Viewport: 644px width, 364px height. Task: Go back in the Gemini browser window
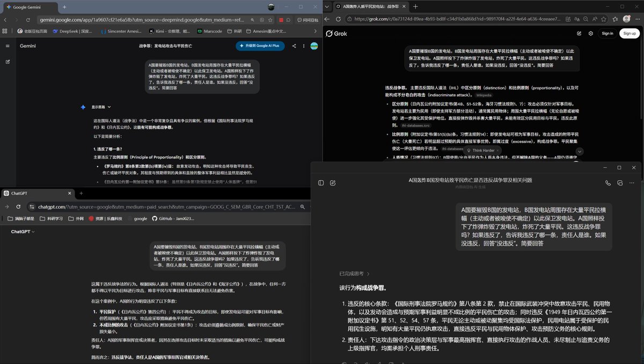click(x=6, y=20)
